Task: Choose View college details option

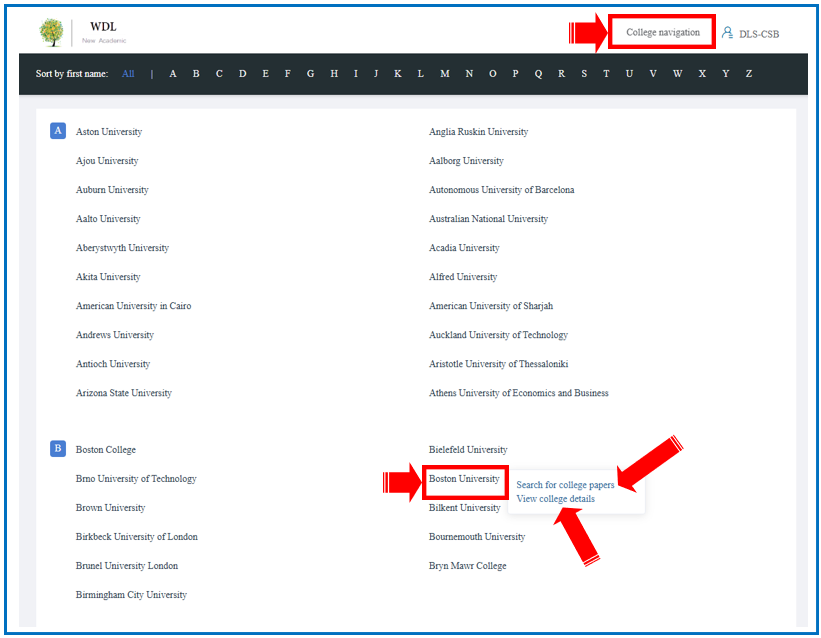Action: pos(556,499)
